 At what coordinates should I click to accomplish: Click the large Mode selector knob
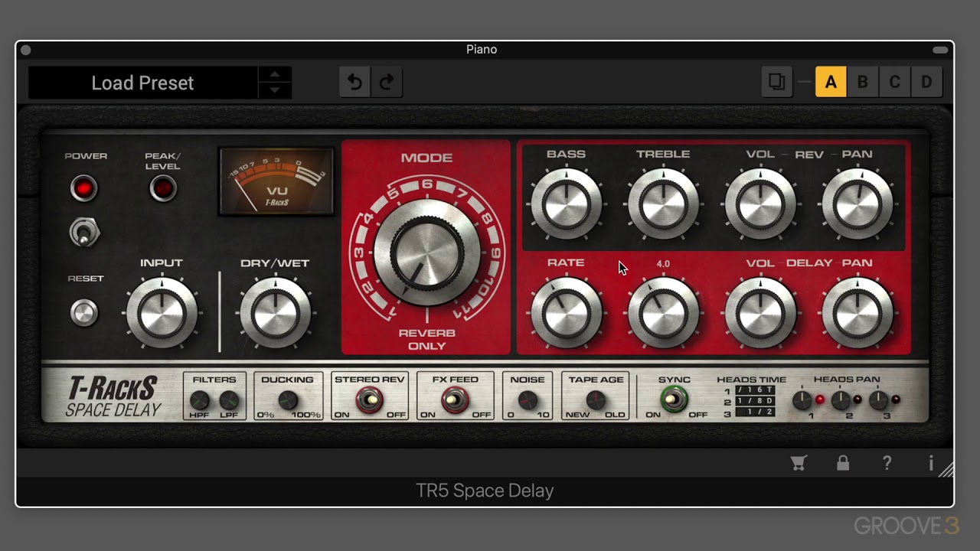pos(427,253)
